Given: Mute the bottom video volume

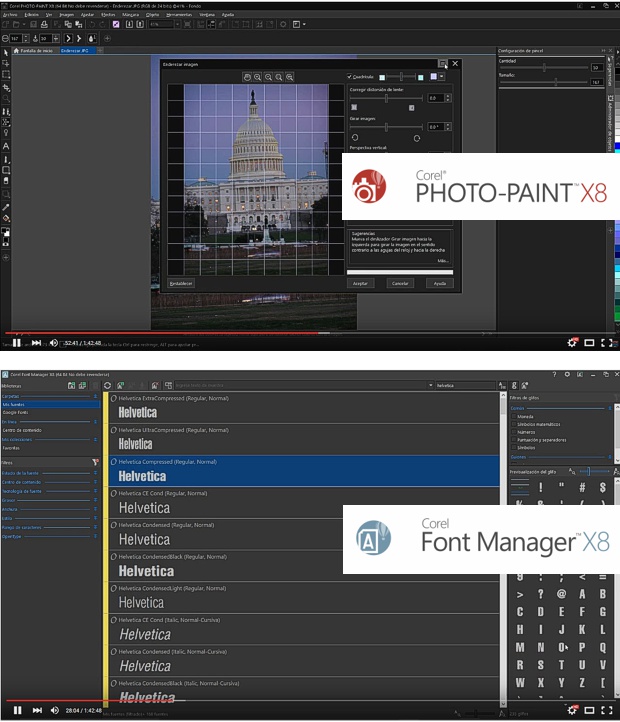Looking at the screenshot, I should (54, 710).
